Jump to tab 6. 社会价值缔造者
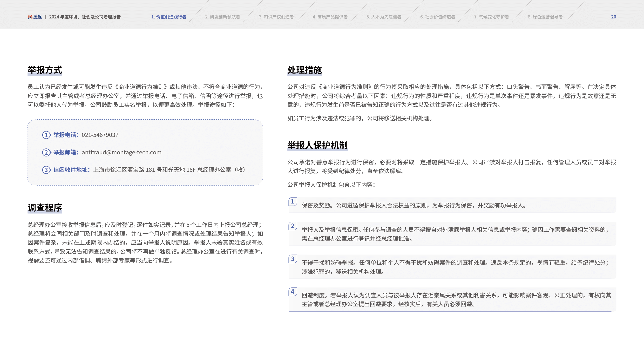Viewport: 644px width, 361px height. tap(438, 17)
